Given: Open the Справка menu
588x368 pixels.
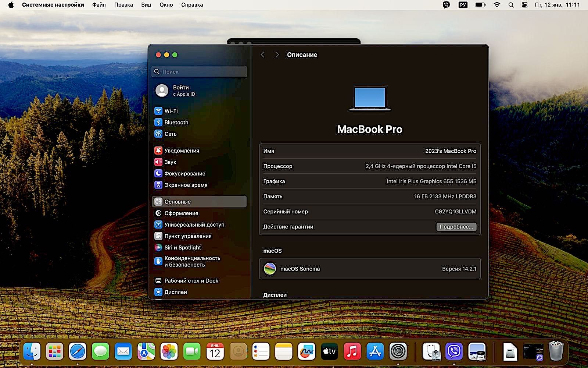Looking at the screenshot, I should pos(192,5).
